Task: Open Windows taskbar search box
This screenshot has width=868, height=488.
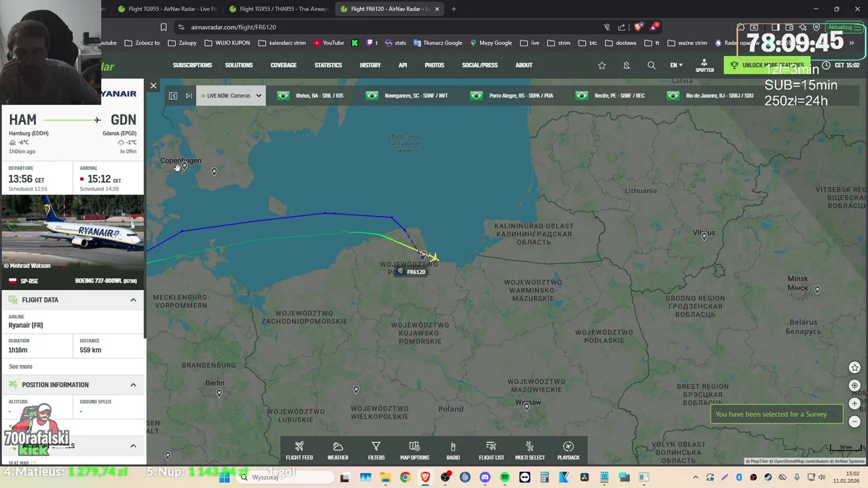Action: coord(284,477)
